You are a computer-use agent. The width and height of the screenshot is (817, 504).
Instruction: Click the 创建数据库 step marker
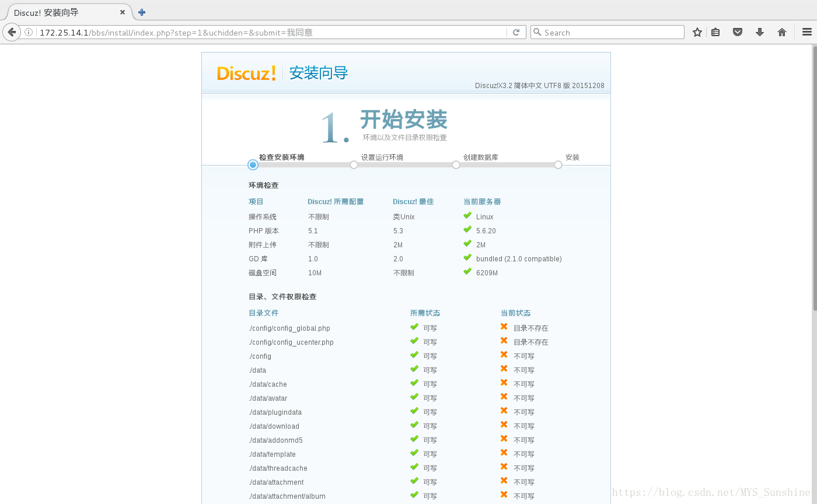pyautogui.click(x=456, y=165)
